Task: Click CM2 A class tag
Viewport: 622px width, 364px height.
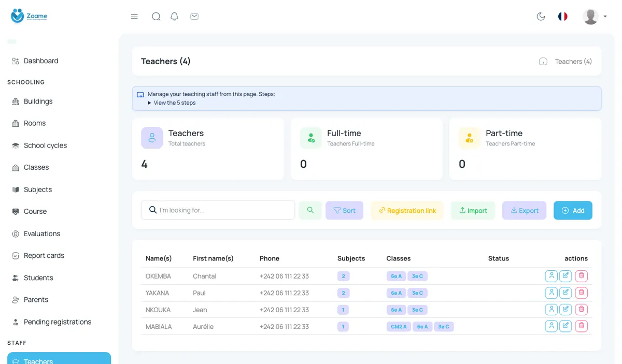Action: point(399,326)
